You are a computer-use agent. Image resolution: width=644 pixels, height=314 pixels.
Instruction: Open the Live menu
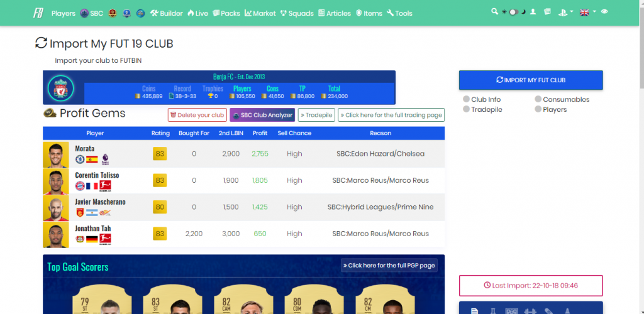197,13
